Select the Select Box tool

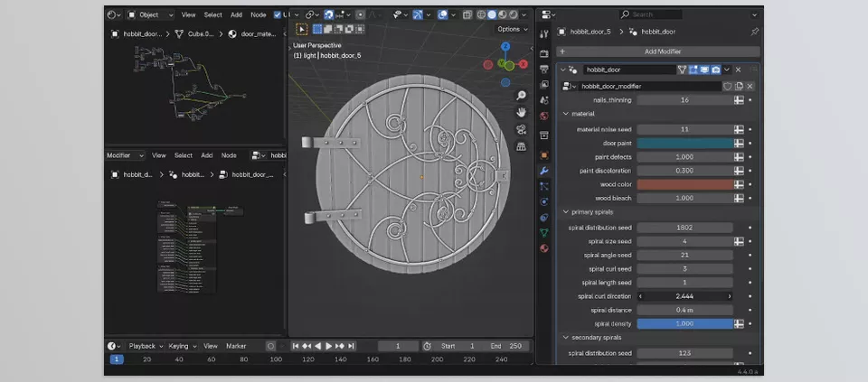click(x=302, y=29)
